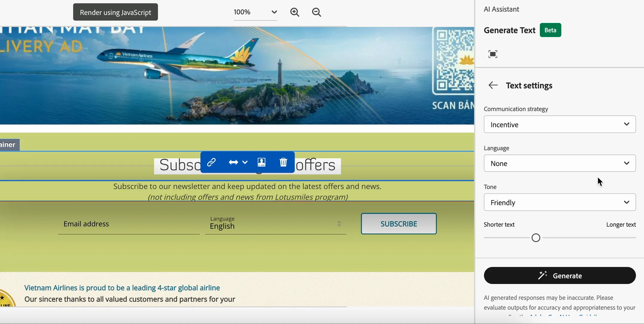Click the AI Assistant panel title
The image size is (644, 324).
point(501,9)
